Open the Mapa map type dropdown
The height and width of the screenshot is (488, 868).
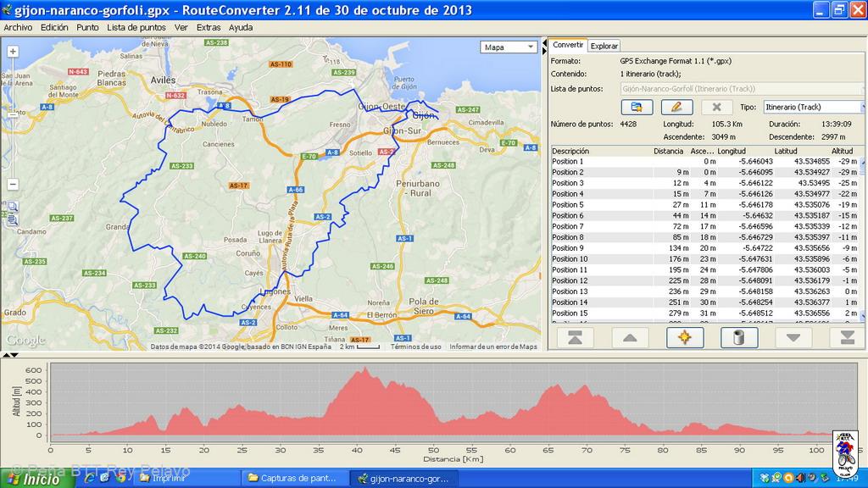[x=509, y=47]
